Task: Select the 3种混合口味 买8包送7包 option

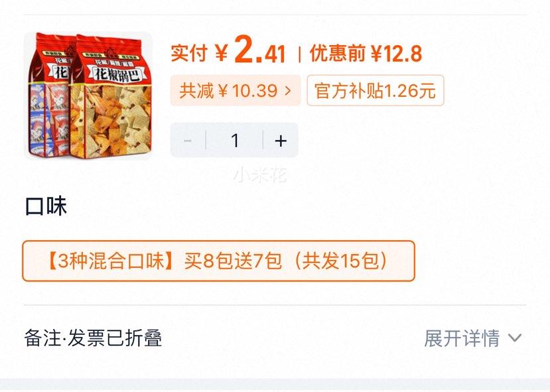Action: [218, 261]
